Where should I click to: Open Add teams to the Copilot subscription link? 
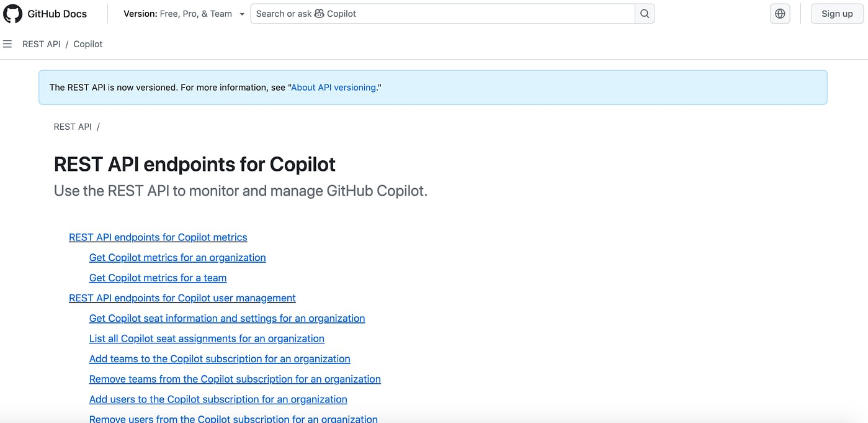coord(220,359)
